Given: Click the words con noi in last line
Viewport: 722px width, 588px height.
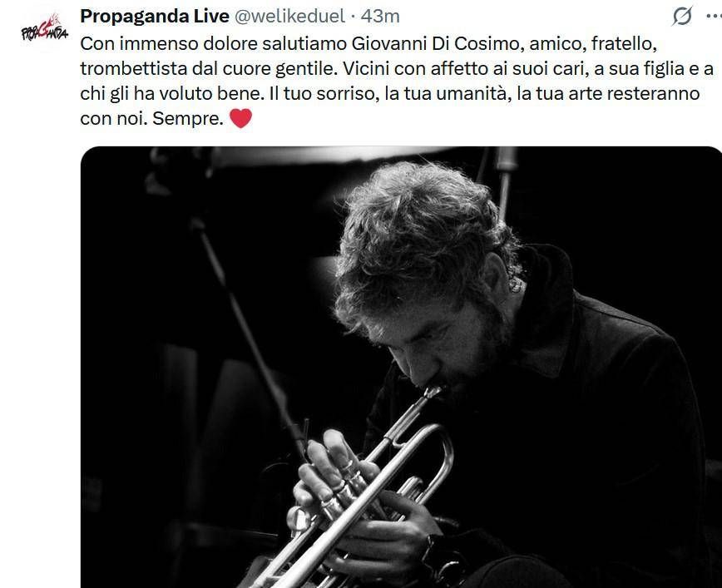Looking at the screenshot, I should click(113, 119).
